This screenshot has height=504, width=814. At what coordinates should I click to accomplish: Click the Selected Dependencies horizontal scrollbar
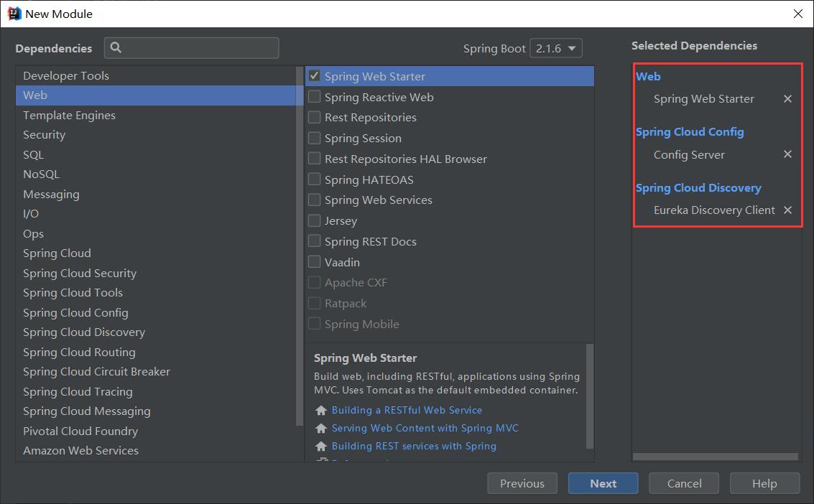pyautogui.click(x=716, y=457)
